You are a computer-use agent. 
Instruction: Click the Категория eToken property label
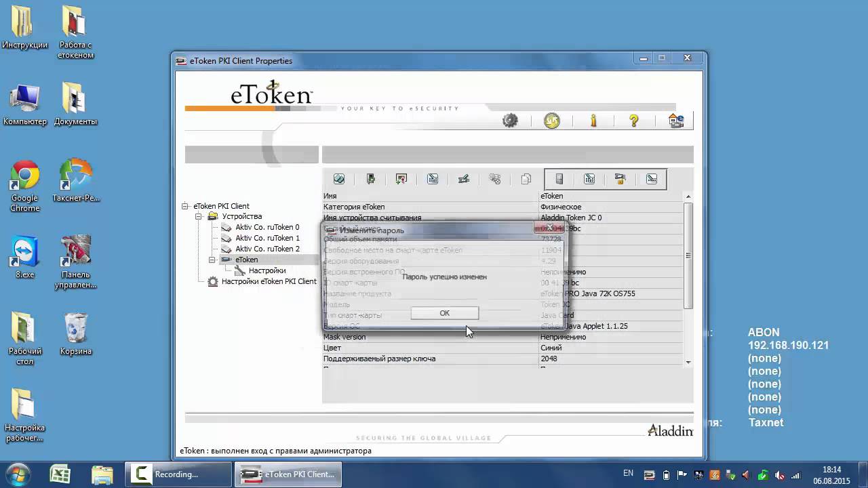click(x=354, y=207)
